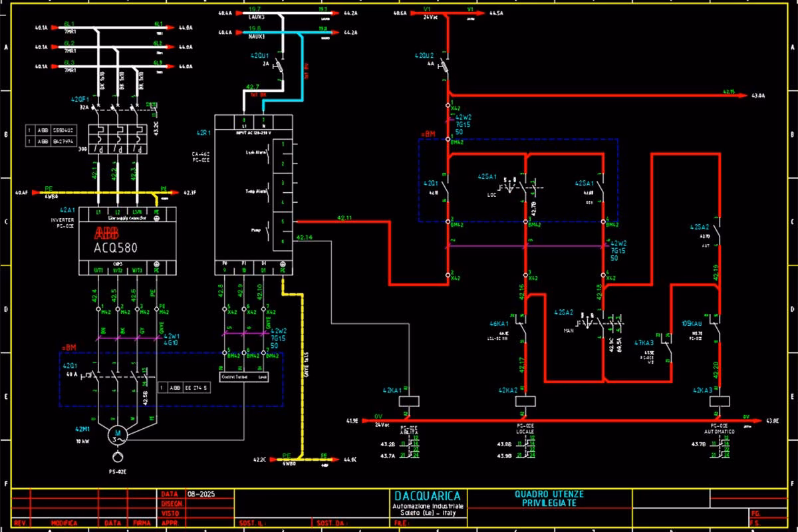Select the 4G10 cable type text
Image resolution: width=798 pixels, height=532 pixels.
tap(170, 342)
